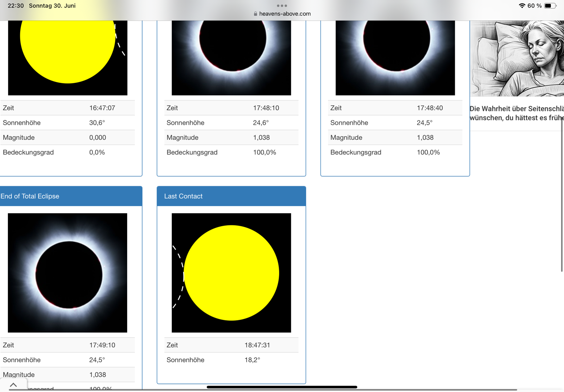Tap the heavens-above.com address bar
The height and width of the screenshot is (392, 564).
(x=285, y=14)
